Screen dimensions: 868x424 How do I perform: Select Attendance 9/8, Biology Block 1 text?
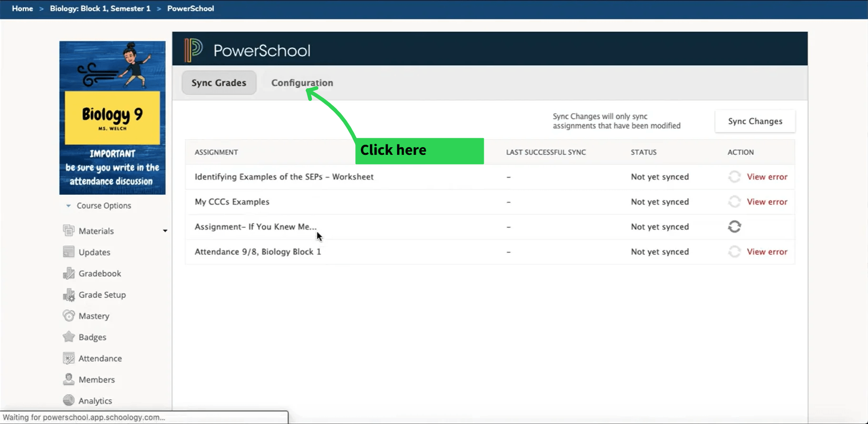[x=258, y=252]
